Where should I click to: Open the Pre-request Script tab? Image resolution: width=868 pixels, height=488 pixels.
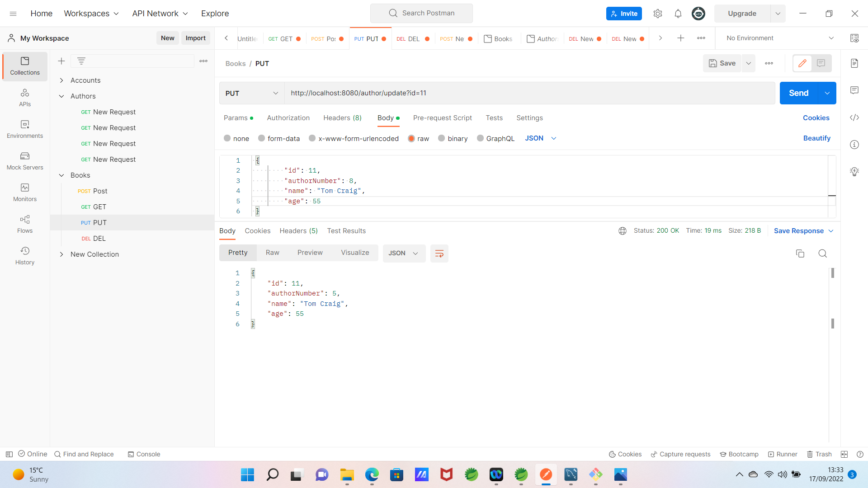tap(443, 118)
